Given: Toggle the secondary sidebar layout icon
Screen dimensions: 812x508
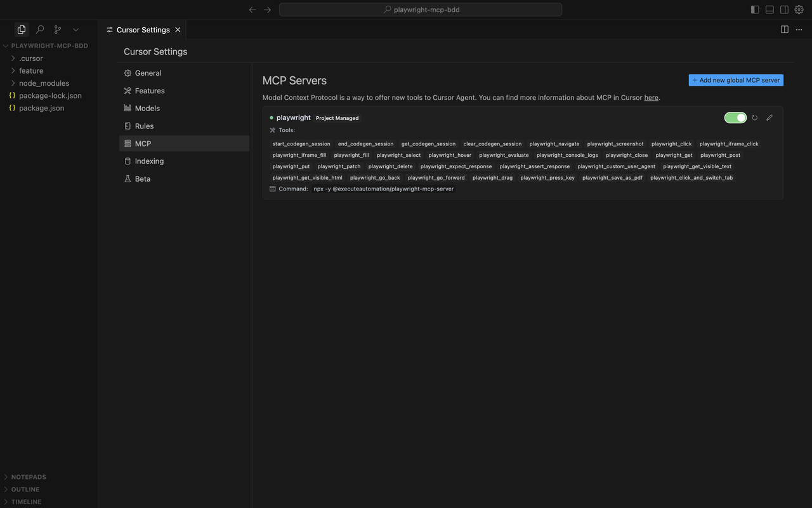Looking at the screenshot, I should pyautogui.click(x=784, y=10).
